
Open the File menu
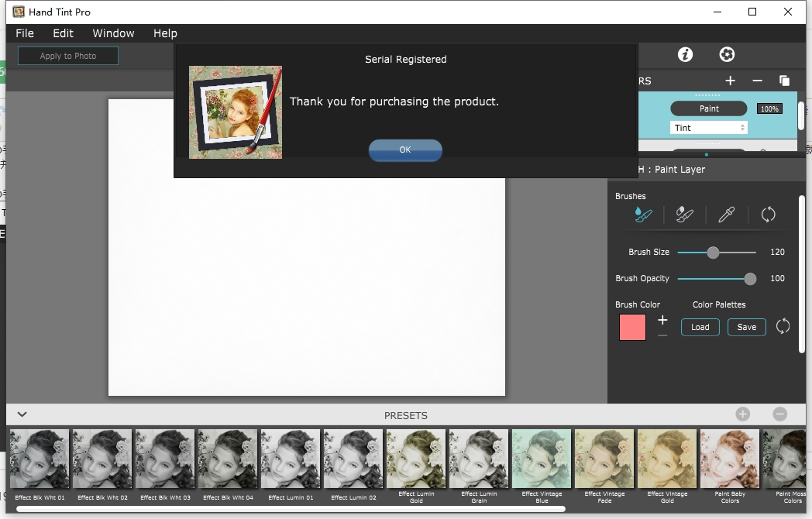[x=25, y=33]
